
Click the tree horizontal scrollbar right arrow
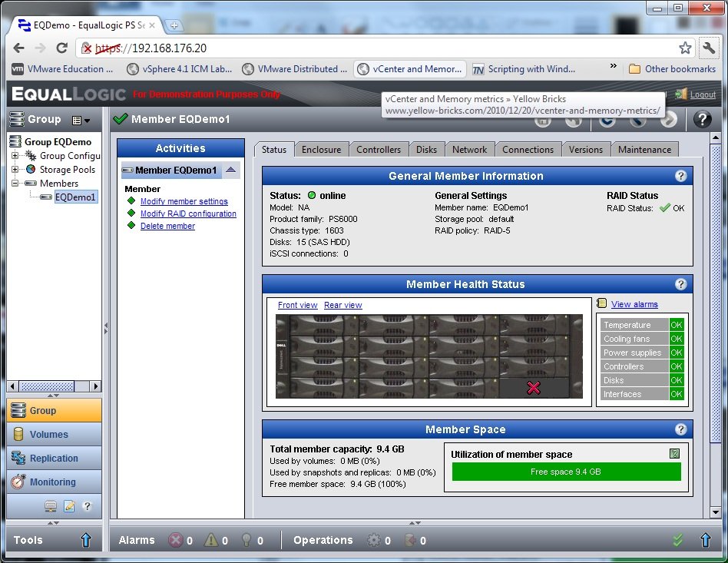(x=95, y=386)
